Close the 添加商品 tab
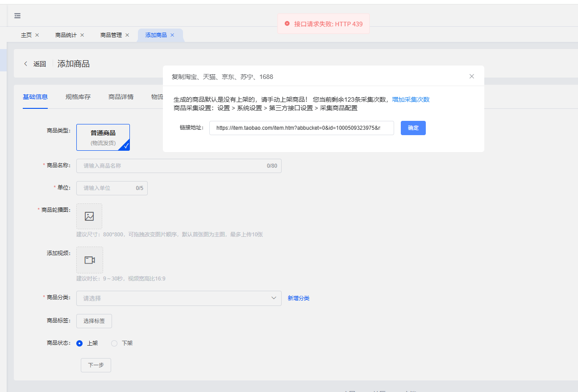578x392 pixels. click(x=172, y=35)
